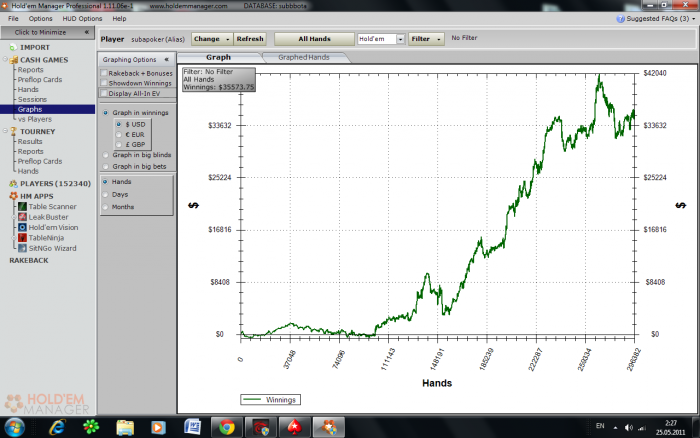700x438 pixels.
Task: Toggle the Display All-In EV checkbox
Action: [x=104, y=93]
